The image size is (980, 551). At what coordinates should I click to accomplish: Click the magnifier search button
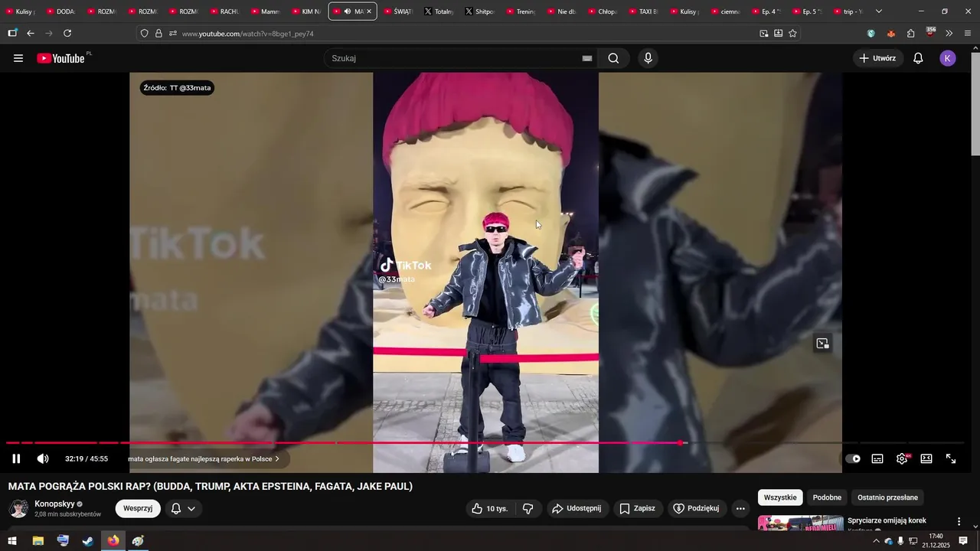point(613,58)
